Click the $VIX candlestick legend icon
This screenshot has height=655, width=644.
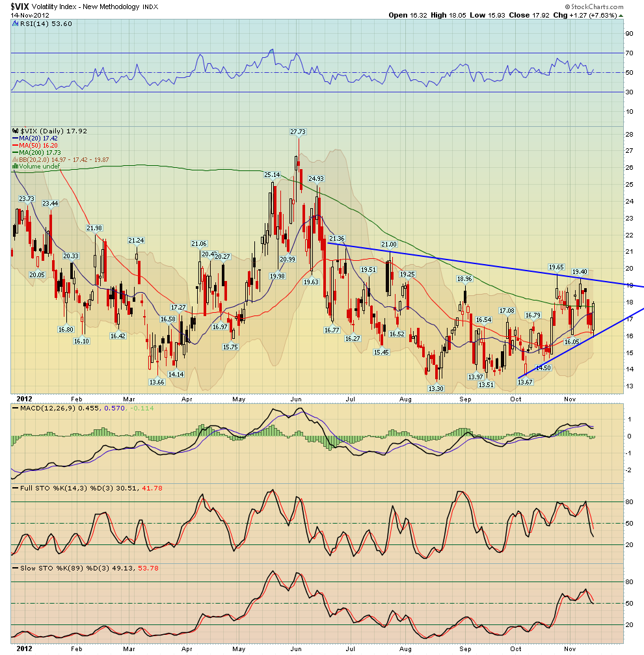coord(15,131)
